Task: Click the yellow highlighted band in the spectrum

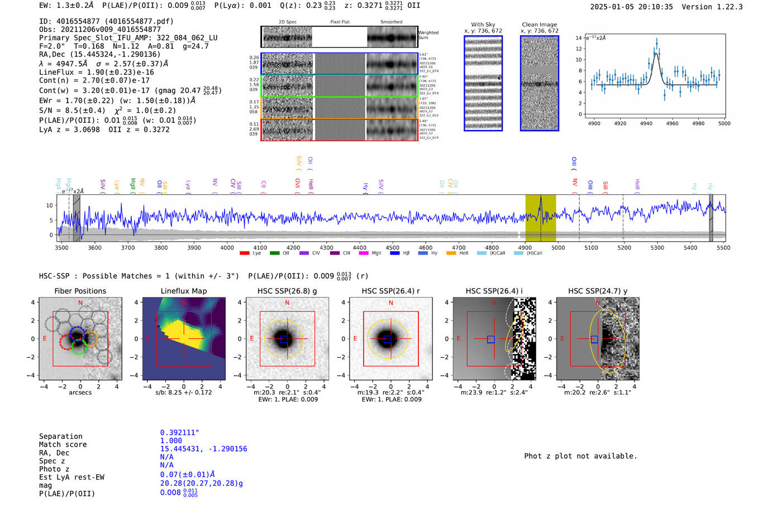Action: [540, 218]
